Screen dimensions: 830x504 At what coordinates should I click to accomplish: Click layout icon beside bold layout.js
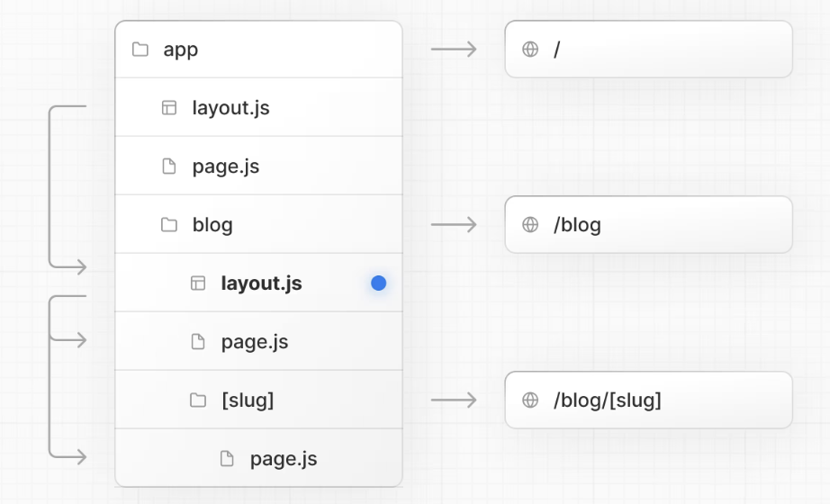198,283
